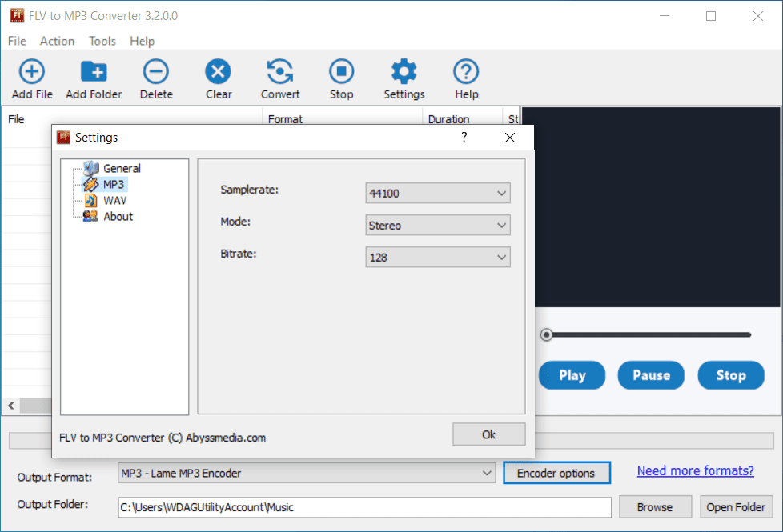Open the Tools menu
783x532 pixels.
[102, 41]
